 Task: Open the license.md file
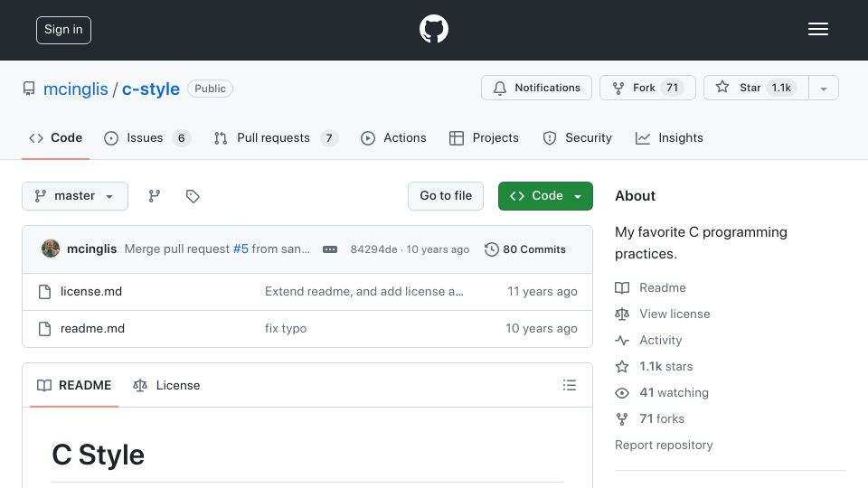coord(91,292)
